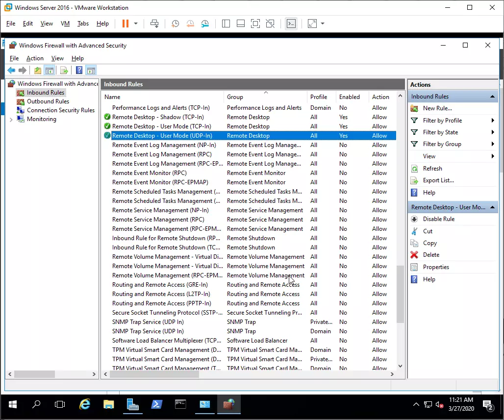Open the power options dropdown next to pause
The height and width of the screenshot is (420, 504).
pyautogui.click(x=136, y=24)
